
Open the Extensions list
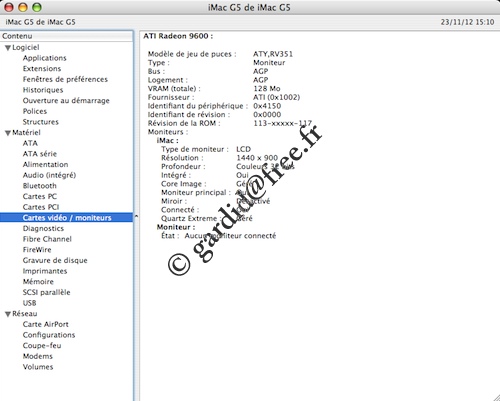(x=42, y=69)
